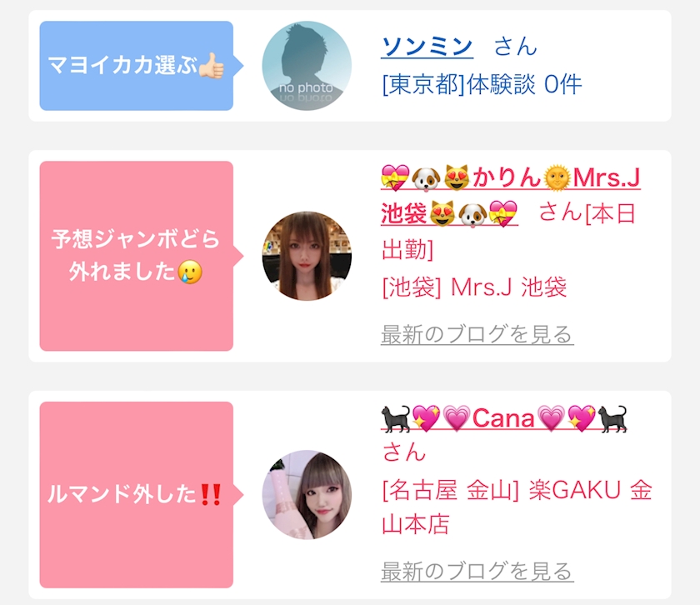The width and height of the screenshot is (700, 605).
Task: Click the [池袋] Mrs.J 池袋 shop text
Action: 474,287
